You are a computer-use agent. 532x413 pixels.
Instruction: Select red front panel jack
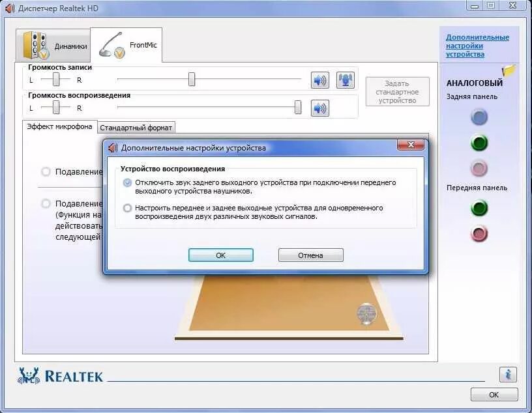[x=479, y=234]
